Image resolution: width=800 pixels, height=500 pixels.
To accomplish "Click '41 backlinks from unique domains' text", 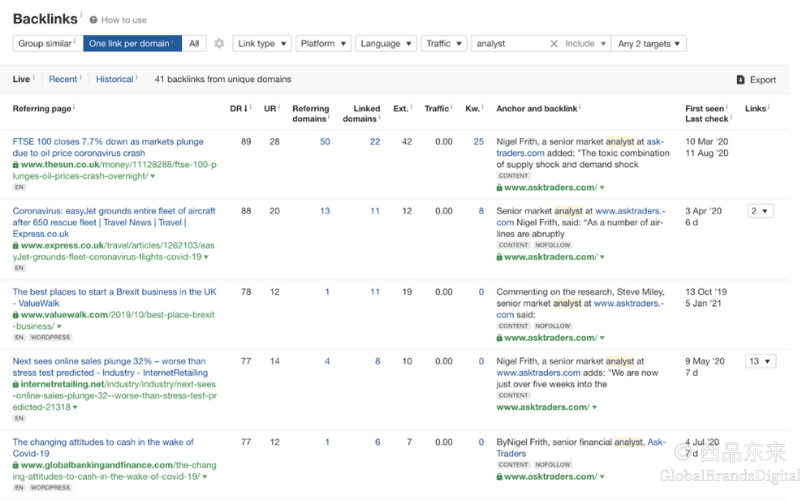I will point(222,79).
